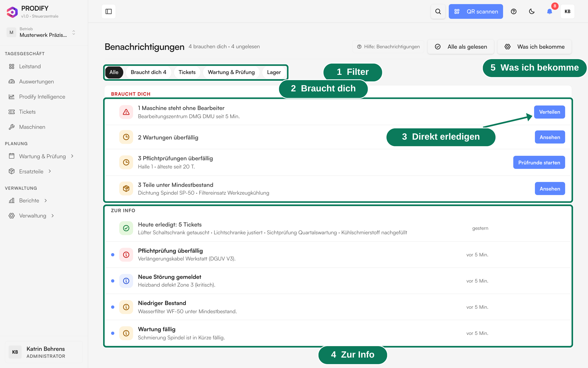This screenshot has width=588, height=368.
Task: Select the Braucht dich 4 filter tab
Action: 148,72
